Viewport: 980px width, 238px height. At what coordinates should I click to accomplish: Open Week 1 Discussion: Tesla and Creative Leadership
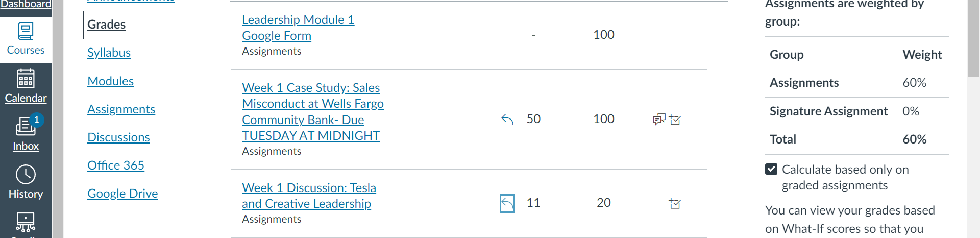(309, 196)
